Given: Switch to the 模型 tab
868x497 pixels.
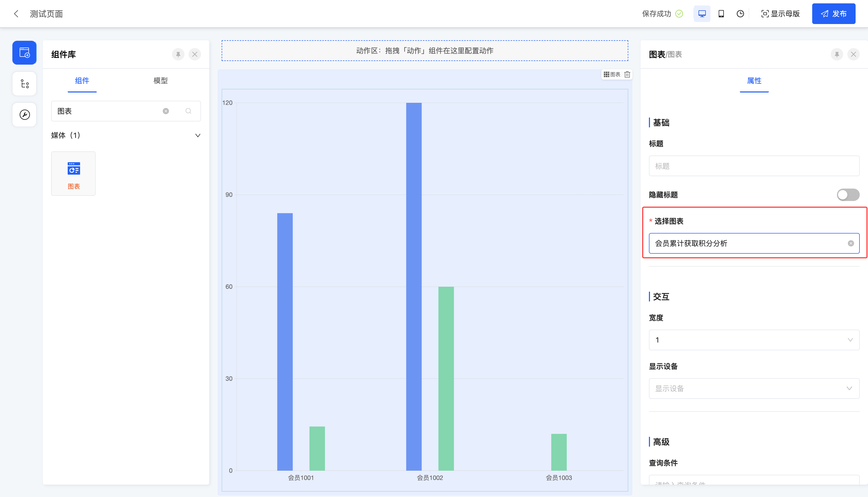Looking at the screenshot, I should 160,81.
